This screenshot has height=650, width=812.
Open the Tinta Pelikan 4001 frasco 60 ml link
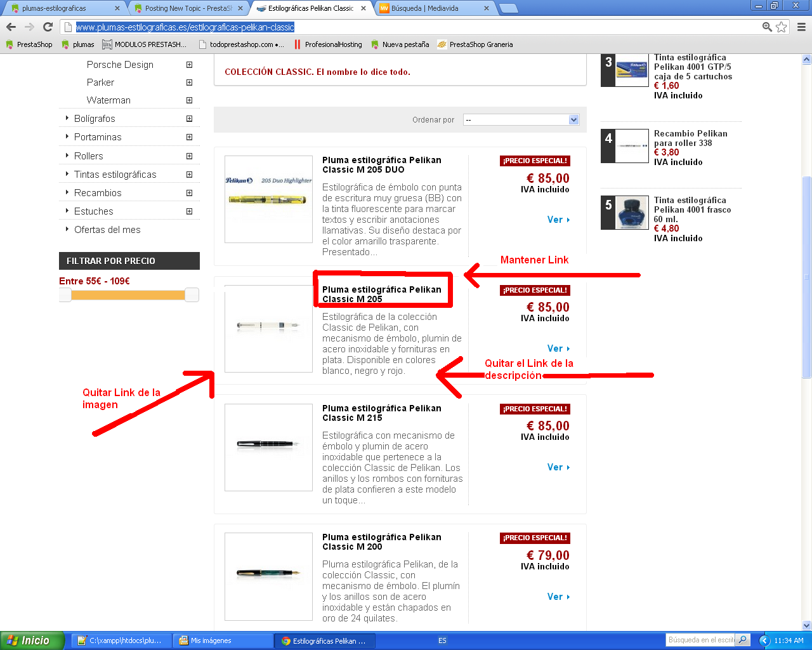(692, 209)
